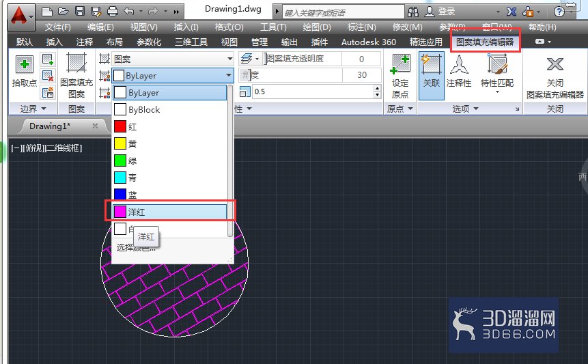Open the 绘图(D) menu
Screen dimensions: 588x364
click(317, 27)
